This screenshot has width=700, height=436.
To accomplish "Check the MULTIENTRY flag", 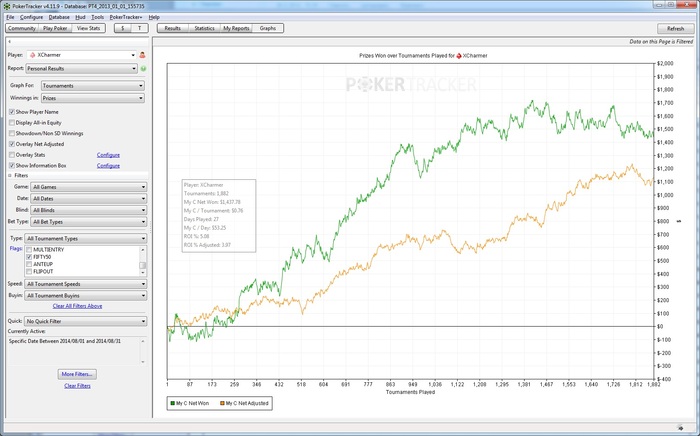I will pyautogui.click(x=29, y=250).
